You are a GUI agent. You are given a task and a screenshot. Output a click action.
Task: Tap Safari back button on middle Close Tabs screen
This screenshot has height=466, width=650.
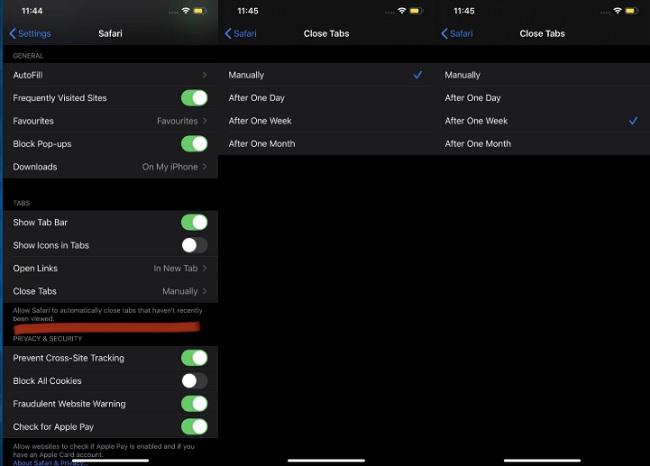click(x=240, y=34)
